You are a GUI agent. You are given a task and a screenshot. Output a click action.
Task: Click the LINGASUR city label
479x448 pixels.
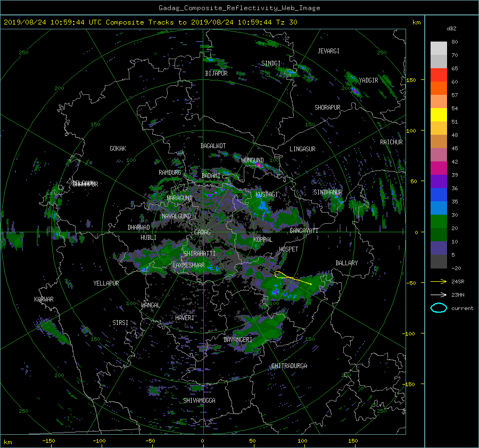tap(302, 149)
